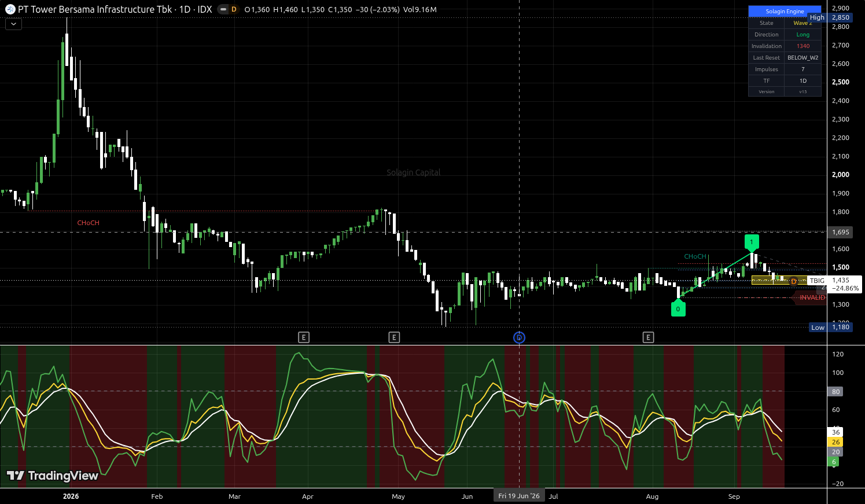Image resolution: width=865 pixels, height=504 pixels.
Task: Open the earnings E marker just before August
Action: tap(648, 337)
